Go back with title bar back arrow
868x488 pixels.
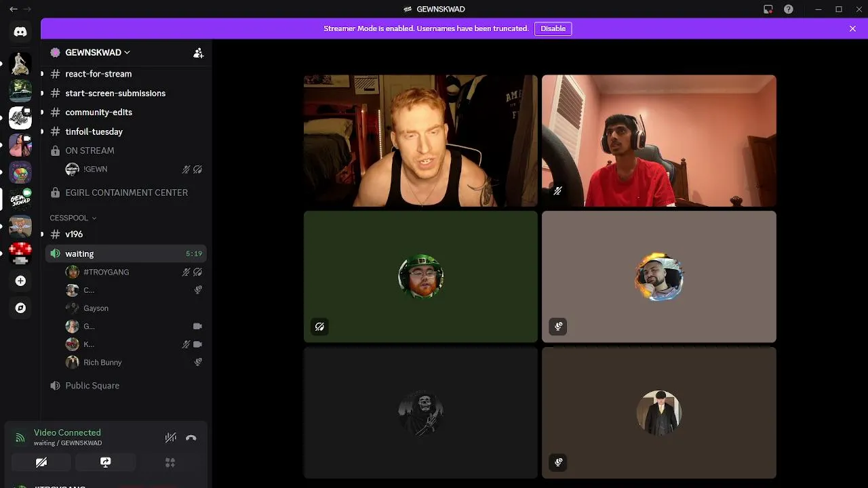point(13,9)
